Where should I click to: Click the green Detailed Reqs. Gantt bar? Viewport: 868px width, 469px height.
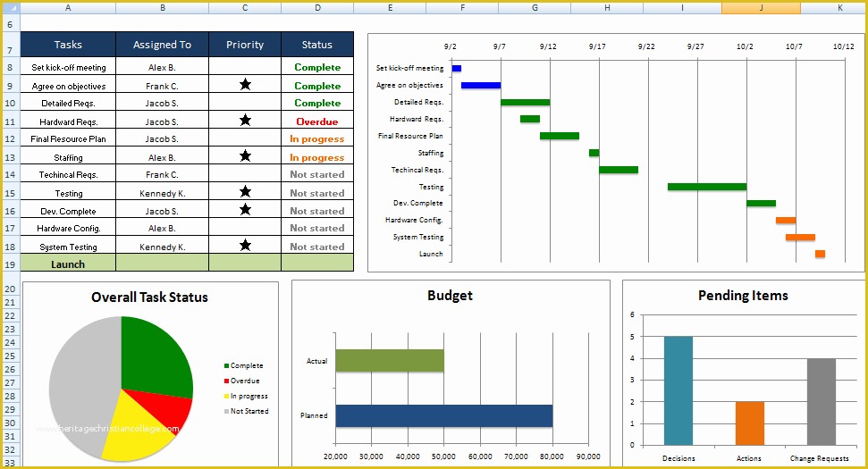(526, 103)
